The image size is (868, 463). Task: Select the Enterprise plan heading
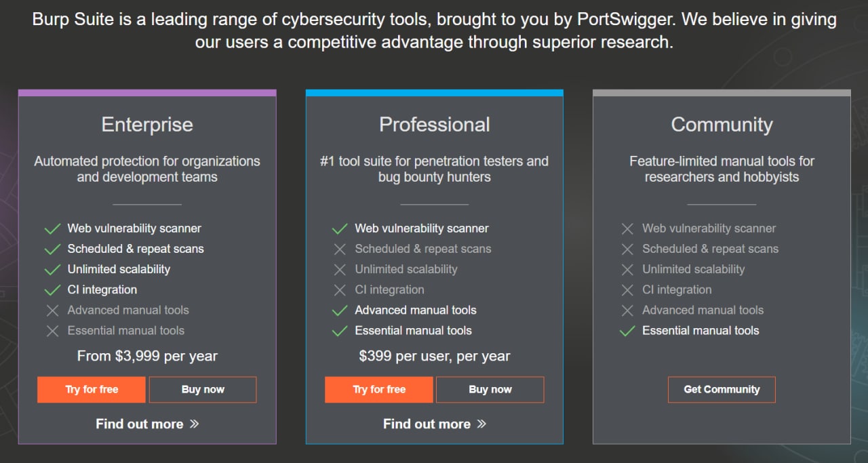[x=147, y=125]
